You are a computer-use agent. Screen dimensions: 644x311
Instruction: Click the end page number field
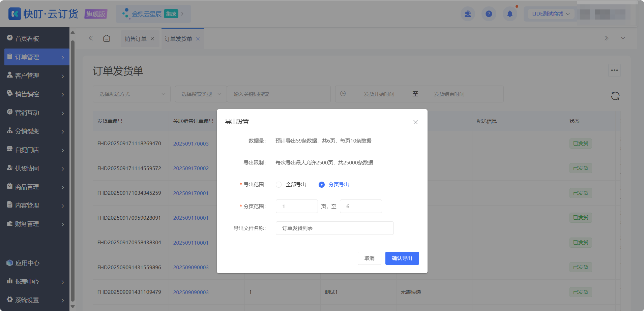(x=361, y=206)
